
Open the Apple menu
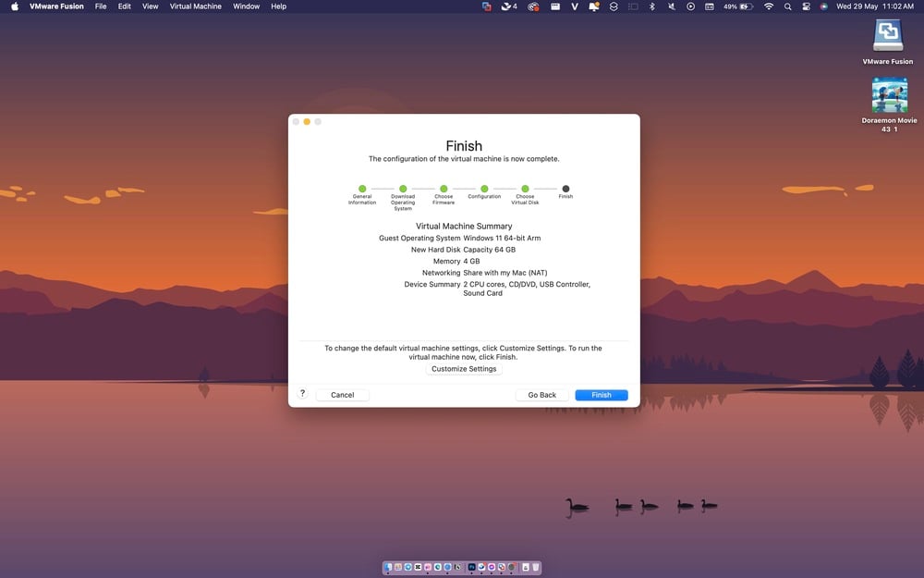point(14,6)
